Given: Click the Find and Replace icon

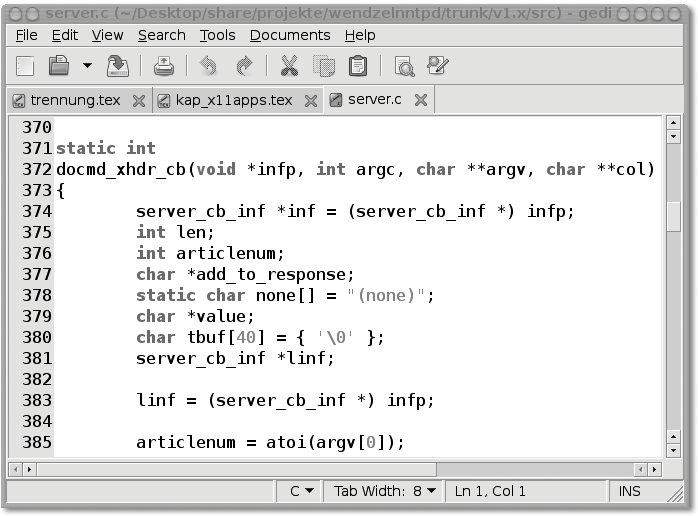Looking at the screenshot, I should click(x=437, y=67).
